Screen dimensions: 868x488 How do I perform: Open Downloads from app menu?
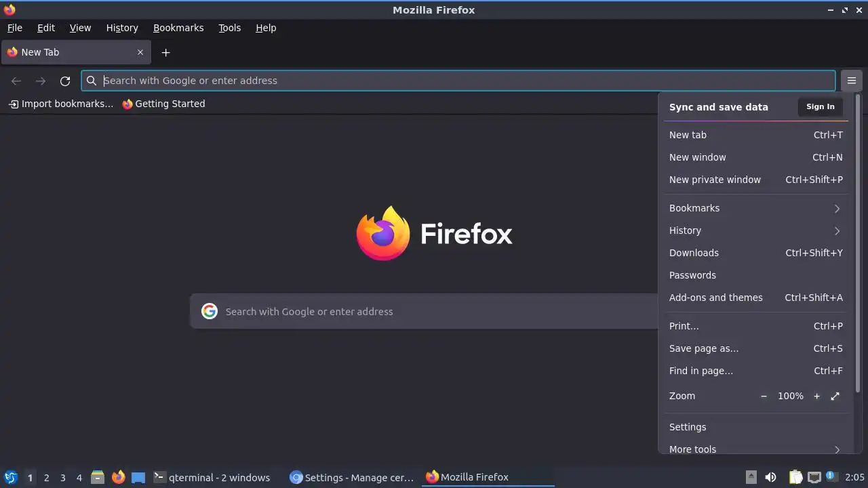(x=755, y=253)
